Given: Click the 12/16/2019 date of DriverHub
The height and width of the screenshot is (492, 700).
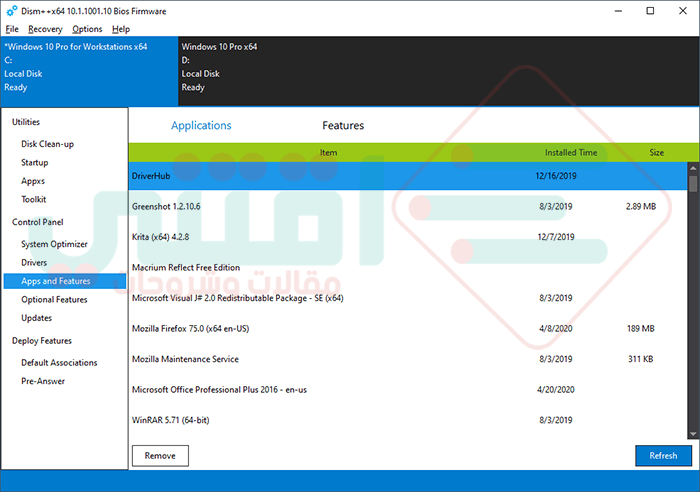Looking at the screenshot, I should pyautogui.click(x=556, y=176).
